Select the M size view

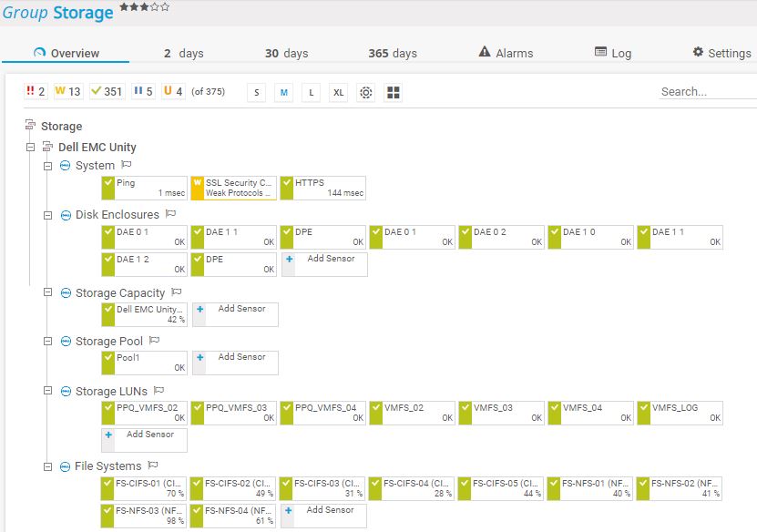coord(284,92)
